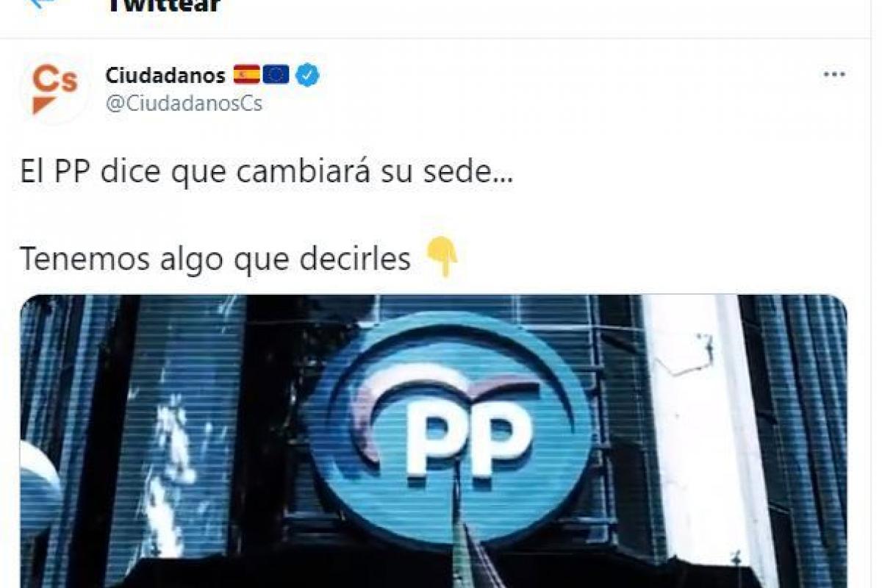Screen dimensions: 882x588
Task: Click the Twittear page header
Action: 163,7
